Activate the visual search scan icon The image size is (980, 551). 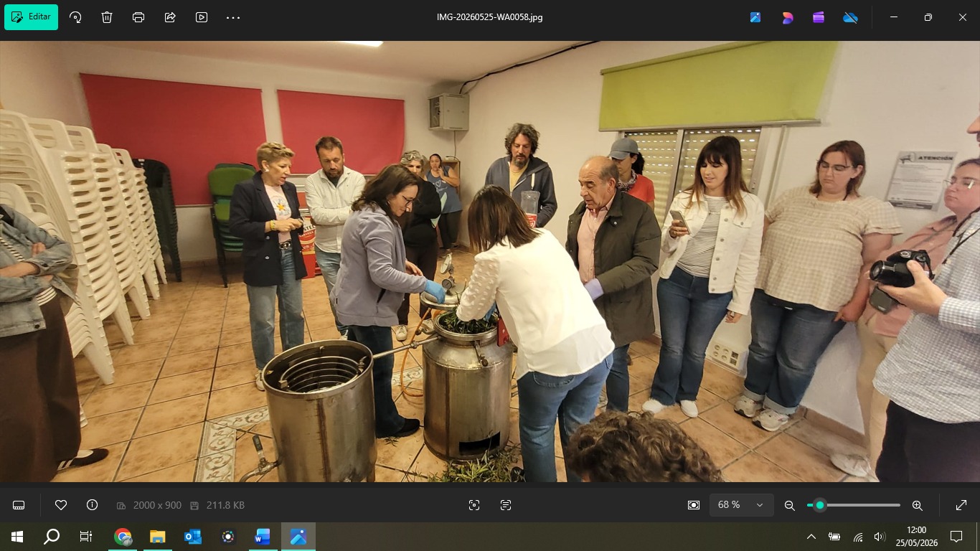[x=474, y=505]
